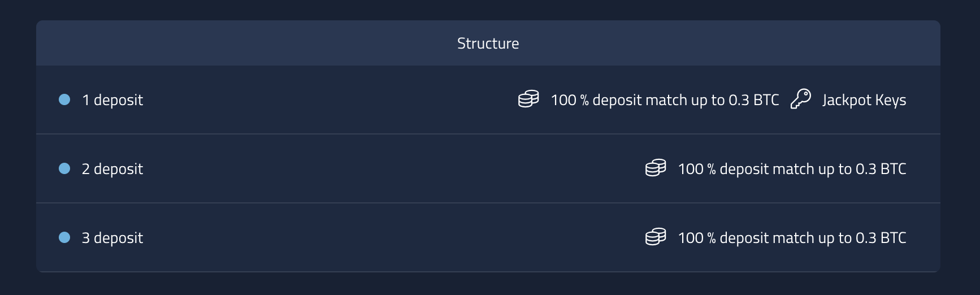Click empty middle area of 3 deposit row
This screenshot has height=295, width=980.
click(390, 238)
